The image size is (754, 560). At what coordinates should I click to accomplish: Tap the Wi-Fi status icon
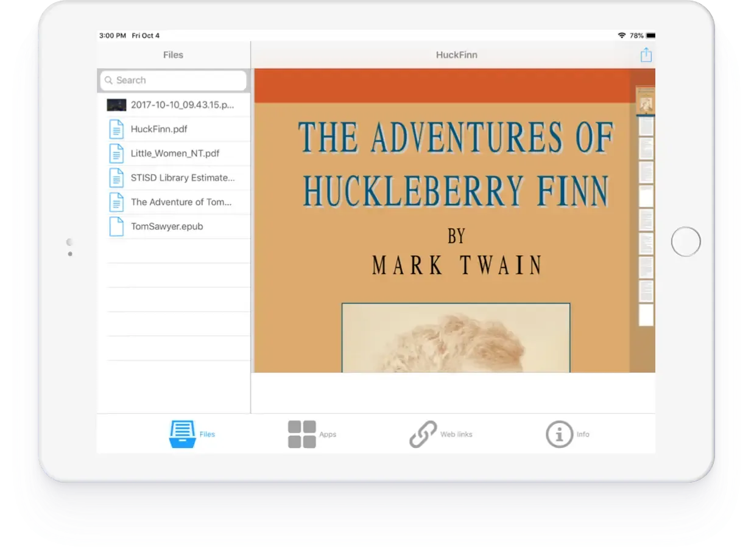(621, 35)
